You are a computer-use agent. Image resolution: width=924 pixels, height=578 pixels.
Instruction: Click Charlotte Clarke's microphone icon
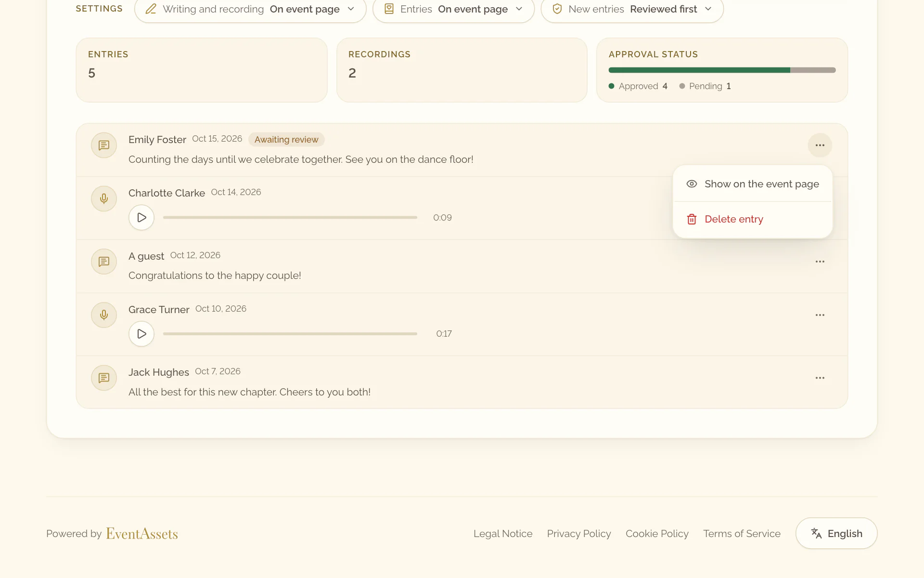(104, 198)
